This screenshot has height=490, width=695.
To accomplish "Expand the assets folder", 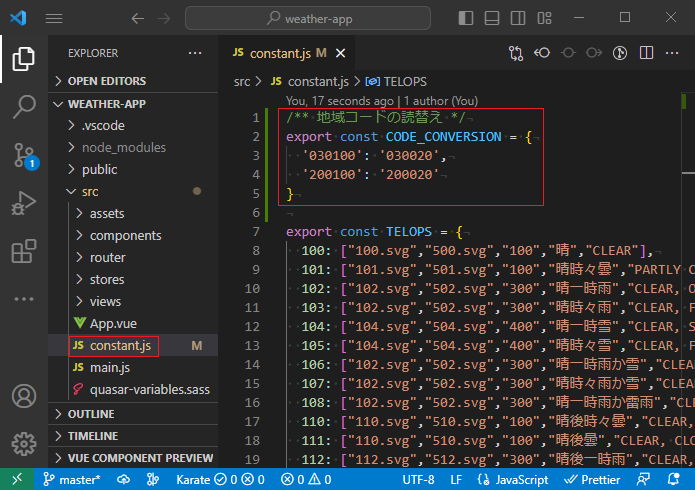I will pos(133,214).
